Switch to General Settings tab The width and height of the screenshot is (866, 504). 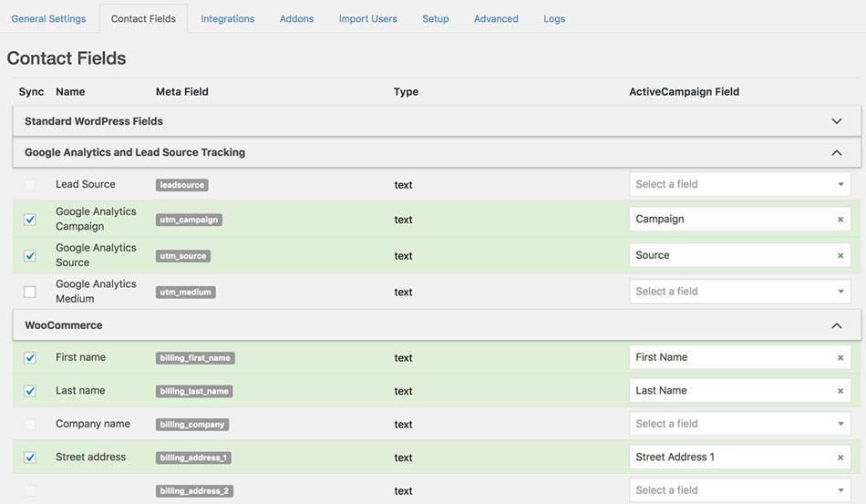(48, 19)
